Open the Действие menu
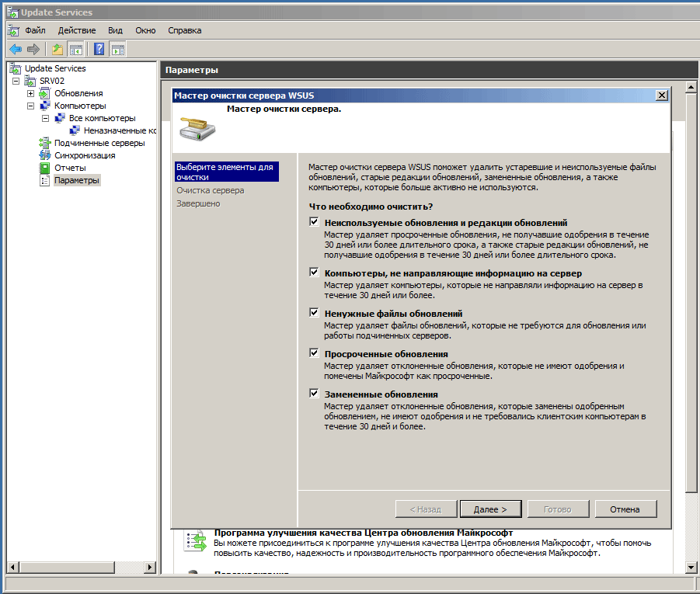This screenshot has width=700, height=594. tap(77, 30)
